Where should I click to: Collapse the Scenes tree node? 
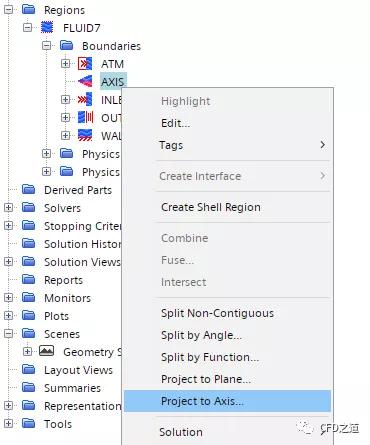click(x=8, y=334)
